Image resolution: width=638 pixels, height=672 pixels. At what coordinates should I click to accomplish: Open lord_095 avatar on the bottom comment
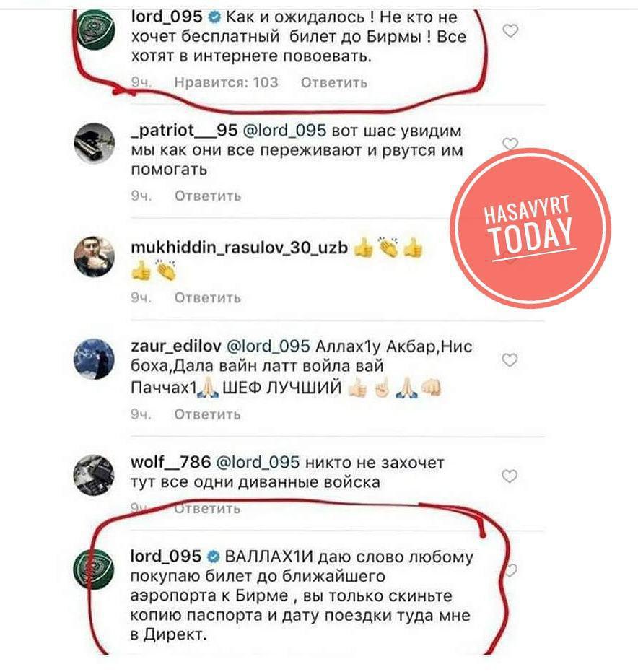click(94, 569)
